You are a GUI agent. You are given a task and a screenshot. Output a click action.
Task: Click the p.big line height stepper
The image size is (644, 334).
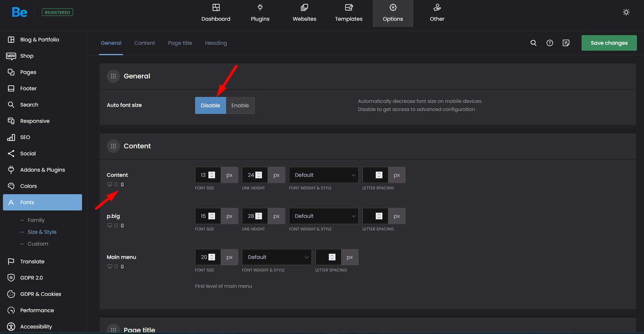pyautogui.click(x=259, y=216)
